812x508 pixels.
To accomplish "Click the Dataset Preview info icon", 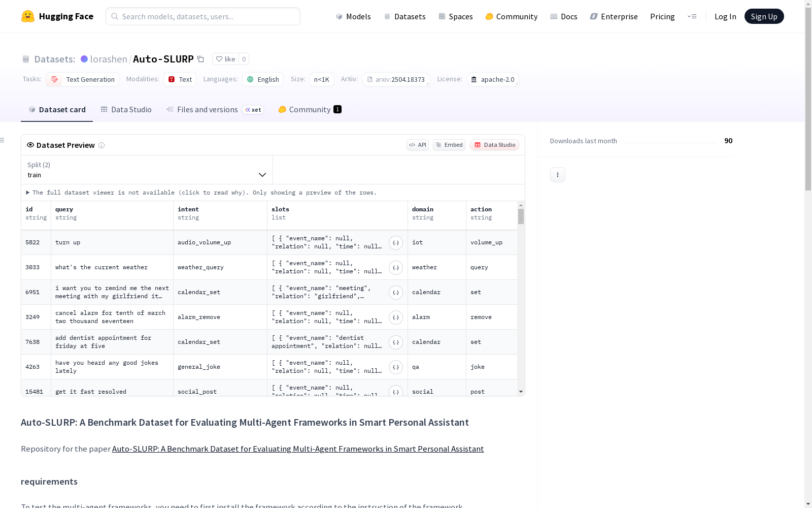I will 101,145.
